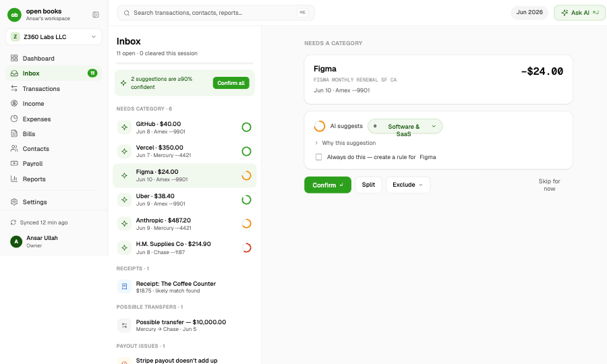Open the Jun 2026 period selector
This screenshot has width=607, height=364.
(x=529, y=12)
